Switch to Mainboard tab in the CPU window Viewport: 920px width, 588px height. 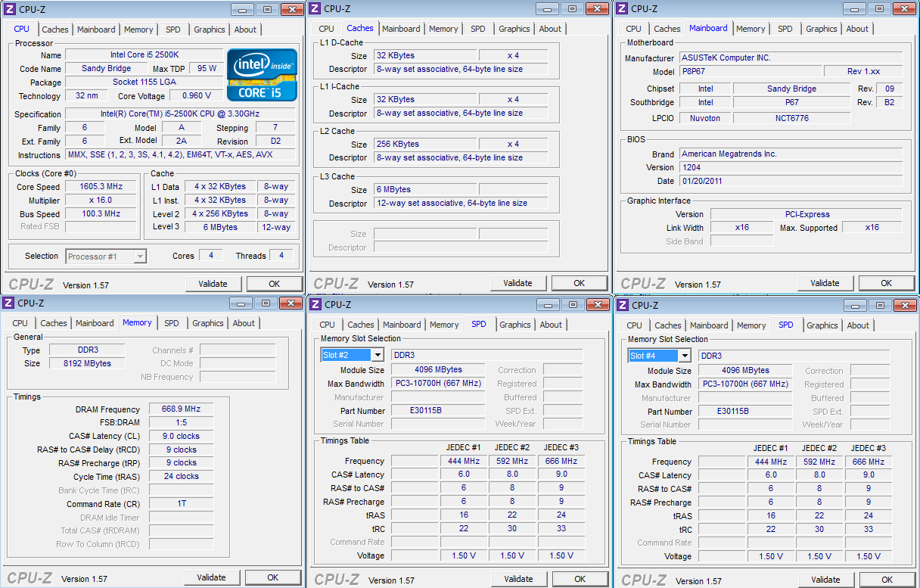(x=96, y=30)
